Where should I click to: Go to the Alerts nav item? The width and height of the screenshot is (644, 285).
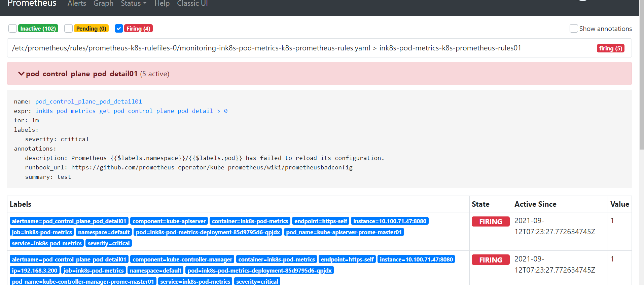(x=77, y=3)
